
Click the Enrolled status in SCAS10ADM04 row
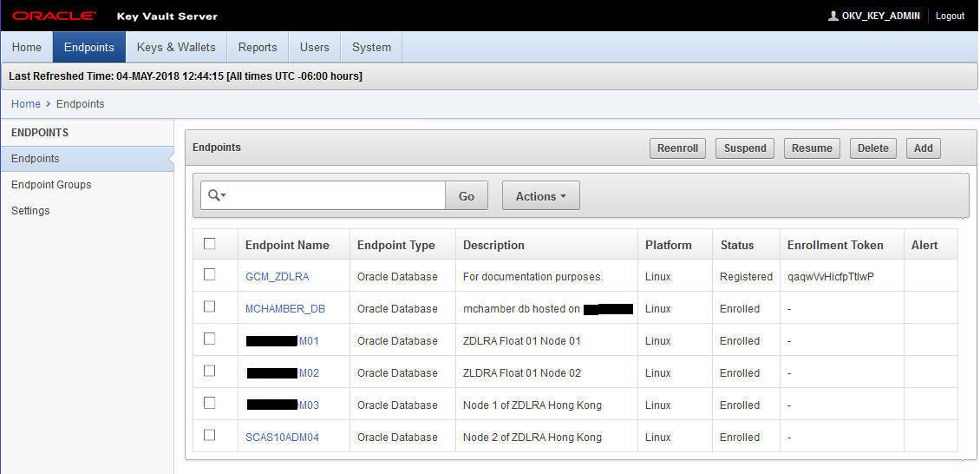pyautogui.click(x=740, y=438)
